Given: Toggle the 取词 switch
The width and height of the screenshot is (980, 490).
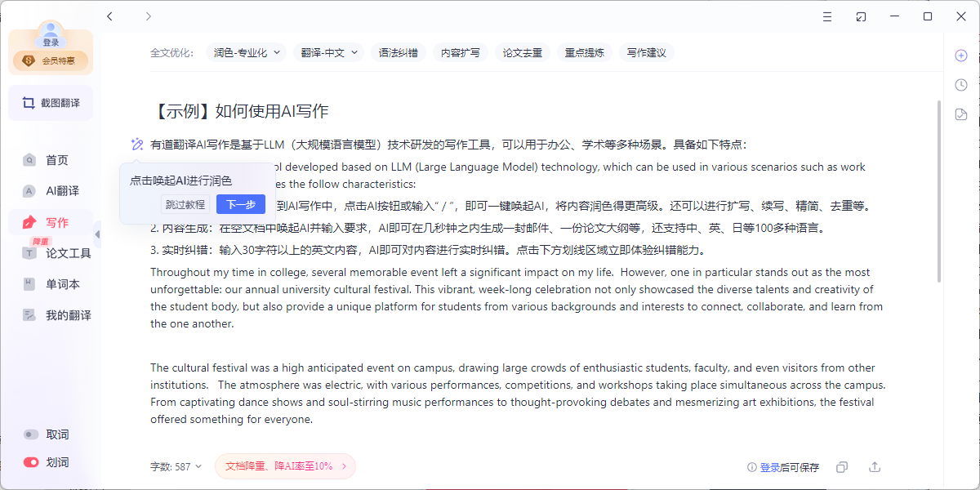Looking at the screenshot, I should 32,434.
